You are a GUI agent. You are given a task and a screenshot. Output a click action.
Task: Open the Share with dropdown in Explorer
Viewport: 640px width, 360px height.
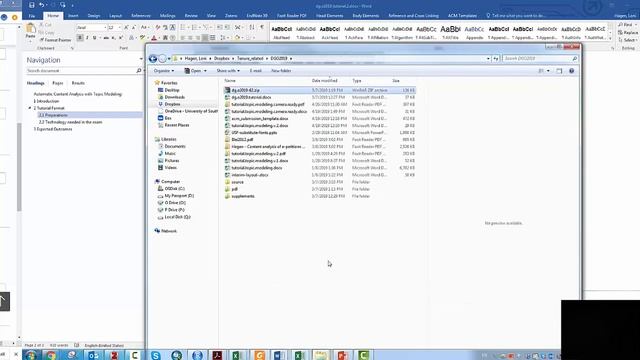(x=228, y=71)
